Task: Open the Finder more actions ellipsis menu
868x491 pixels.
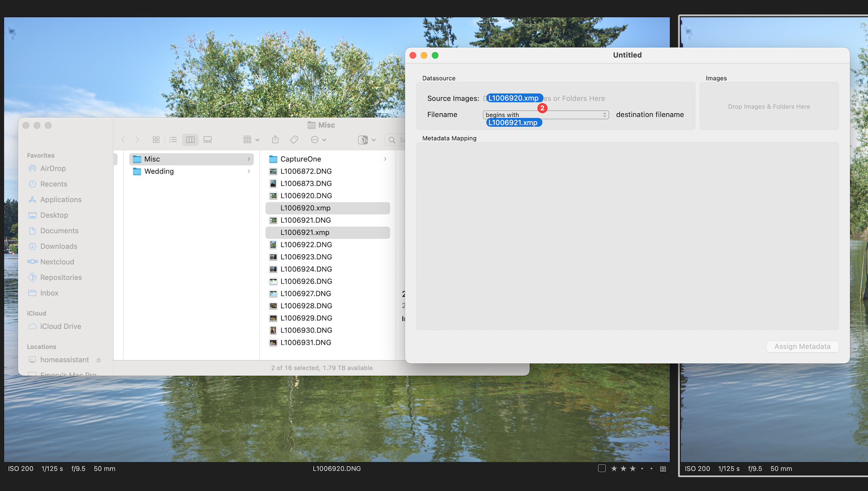Action: point(318,140)
